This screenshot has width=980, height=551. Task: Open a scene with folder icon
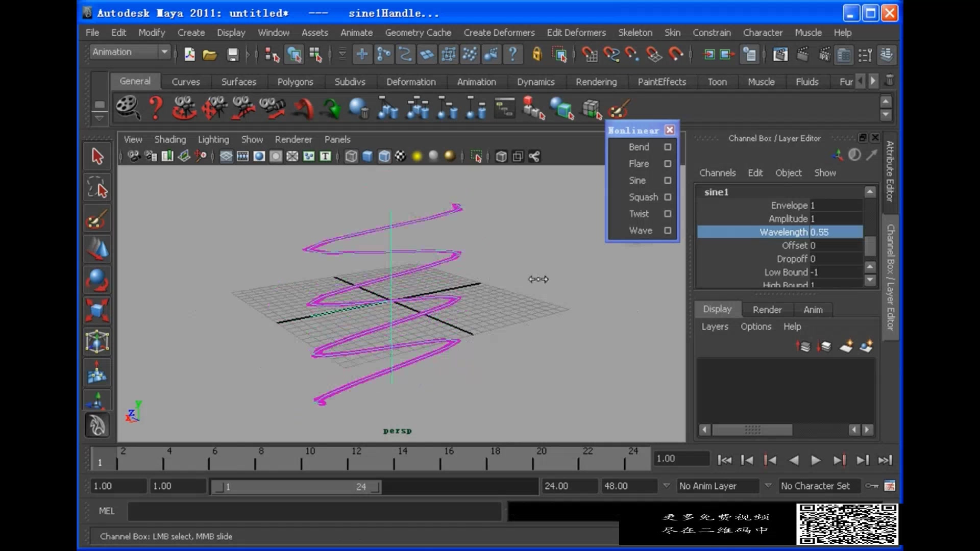coord(210,55)
